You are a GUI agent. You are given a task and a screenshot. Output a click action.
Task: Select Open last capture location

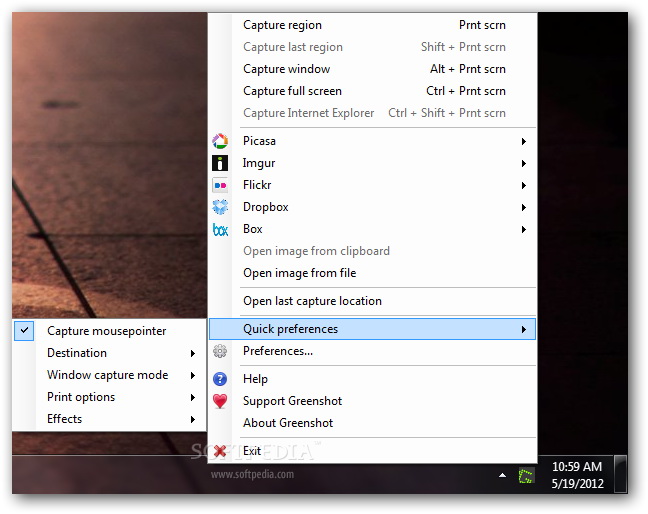[372, 301]
